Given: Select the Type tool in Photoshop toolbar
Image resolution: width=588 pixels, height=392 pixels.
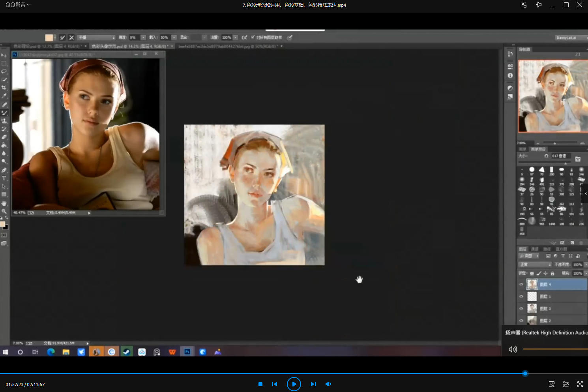Looking at the screenshot, I should pos(4,178).
